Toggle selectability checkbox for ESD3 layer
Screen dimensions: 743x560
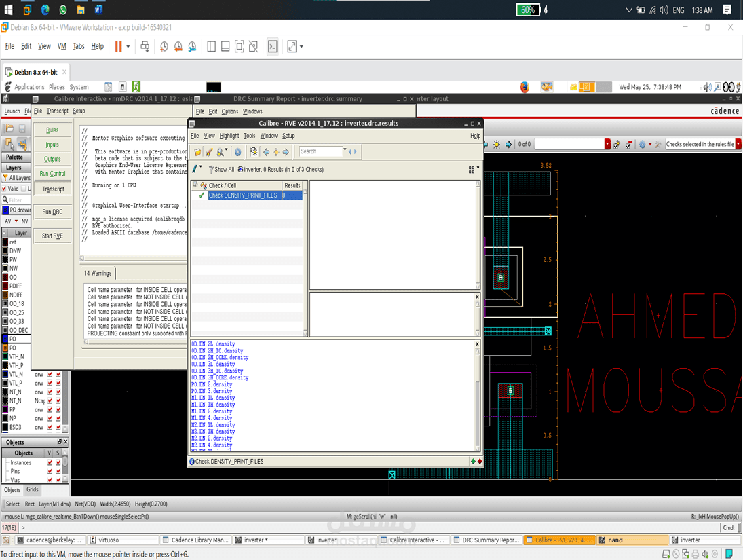58,427
